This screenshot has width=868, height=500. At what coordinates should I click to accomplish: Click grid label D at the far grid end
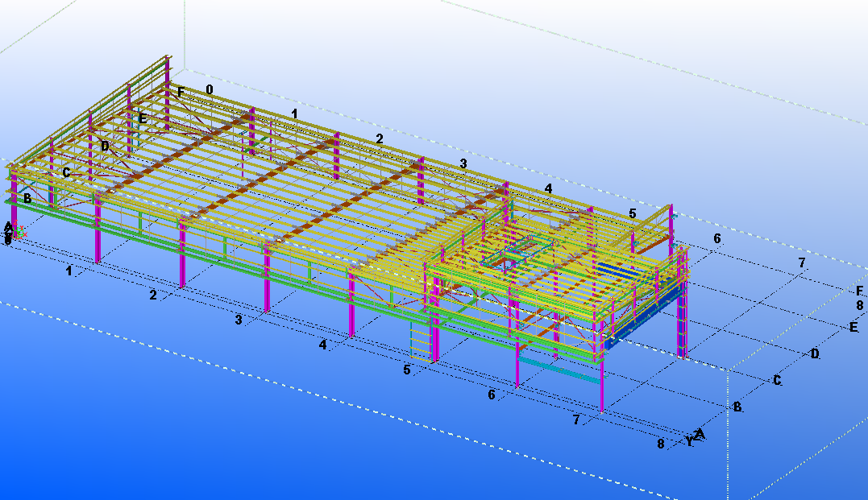pyautogui.click(x=814, y=353)
